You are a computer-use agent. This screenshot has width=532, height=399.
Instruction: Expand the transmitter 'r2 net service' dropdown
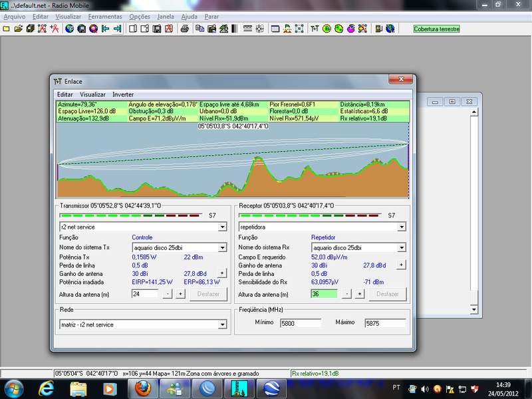[x=222, y=227]
